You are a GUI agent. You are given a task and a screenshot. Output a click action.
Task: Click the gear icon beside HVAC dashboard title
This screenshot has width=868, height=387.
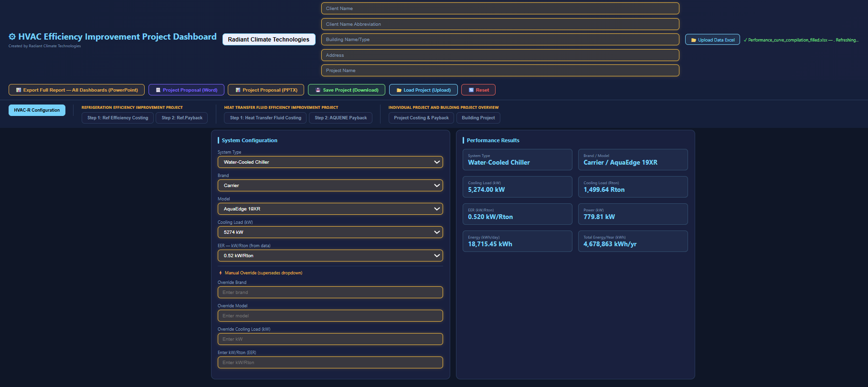point(12,37)
